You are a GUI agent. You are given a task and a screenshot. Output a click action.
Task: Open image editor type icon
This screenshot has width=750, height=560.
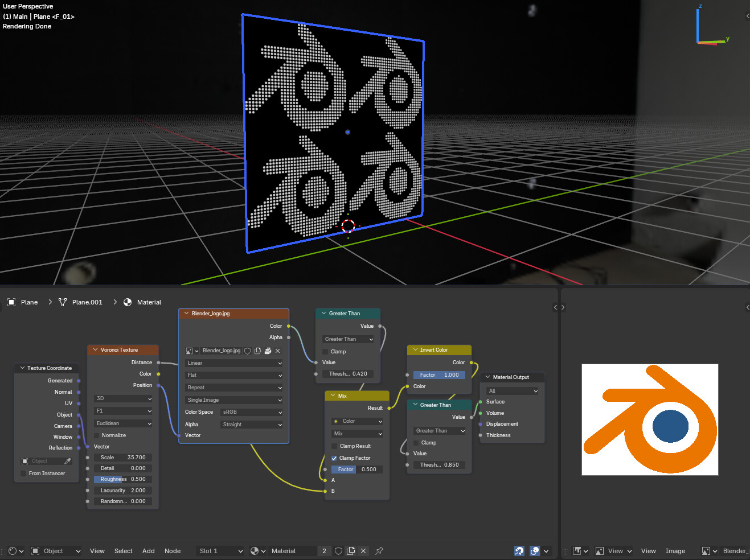tap(580, 551)
